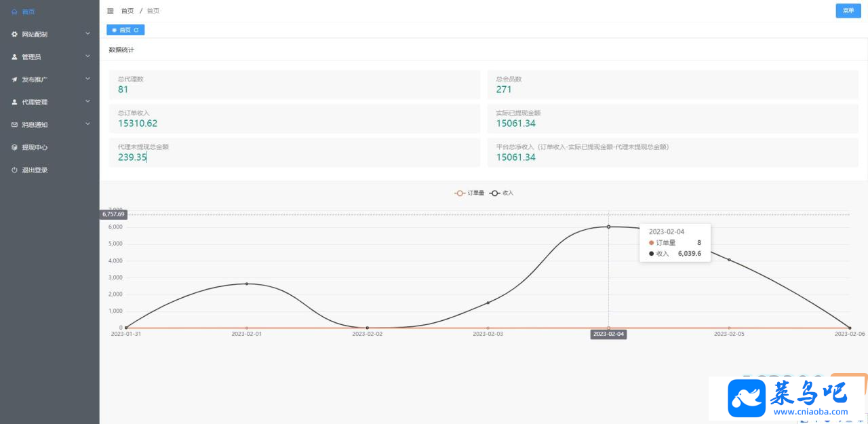Click the 收入 data point at 2023-02-03
The height and width of the screenshot is (424, 868).
(x=488, y=303)
